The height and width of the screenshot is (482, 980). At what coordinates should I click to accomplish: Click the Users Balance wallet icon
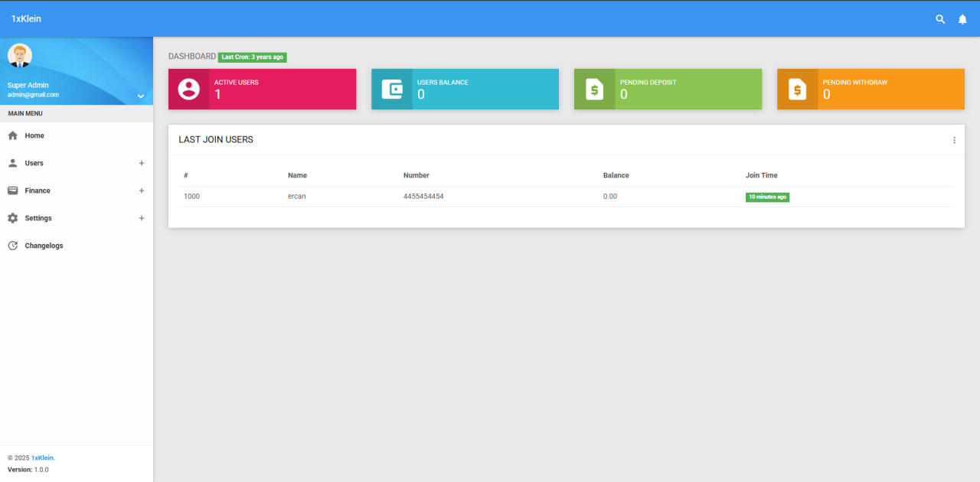click(x=392, y=90)
